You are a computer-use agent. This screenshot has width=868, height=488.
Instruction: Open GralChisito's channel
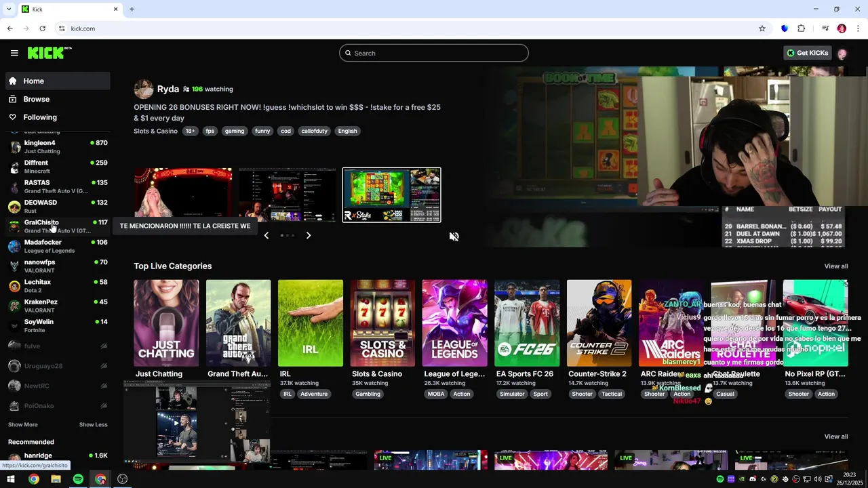click(x=58, y=226)
